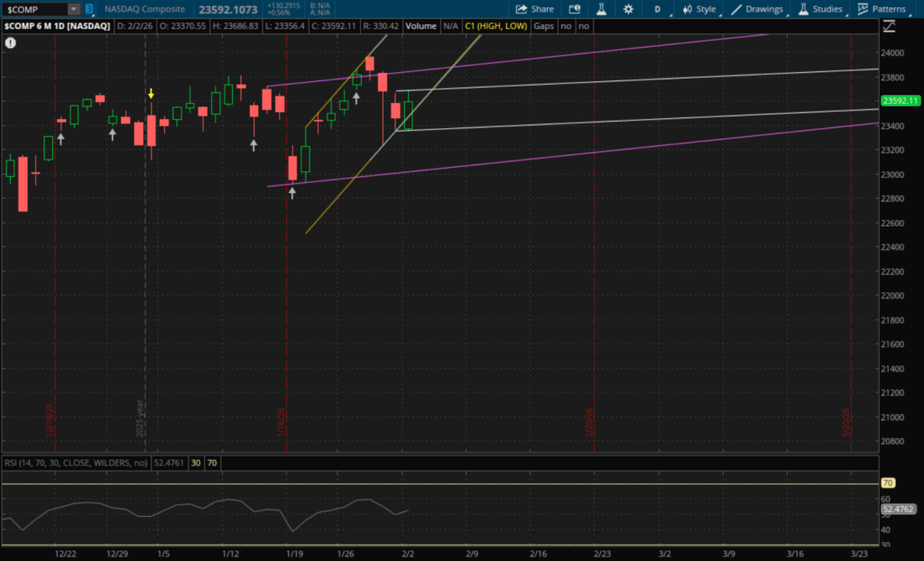This screenshot has height=561, width=924.
Task: Click the flask icon beside settings gear
Action: [x=600, y=9]
